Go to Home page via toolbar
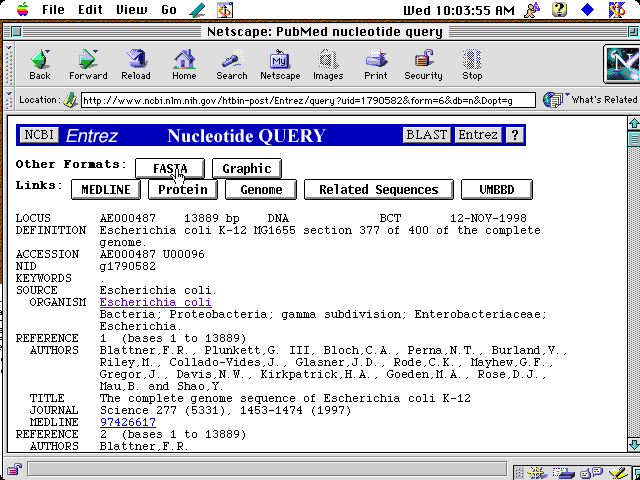 184,64
